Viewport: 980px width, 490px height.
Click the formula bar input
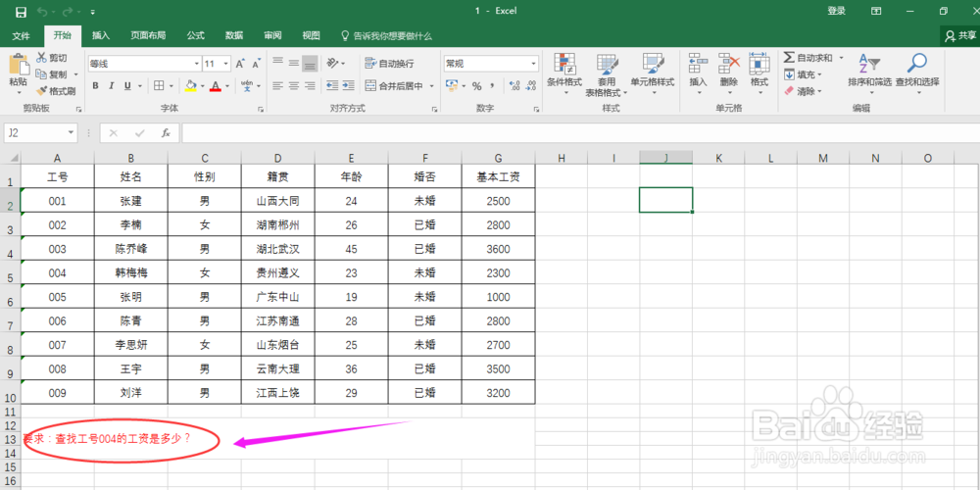pyautogui.click(x=580, y=133)
